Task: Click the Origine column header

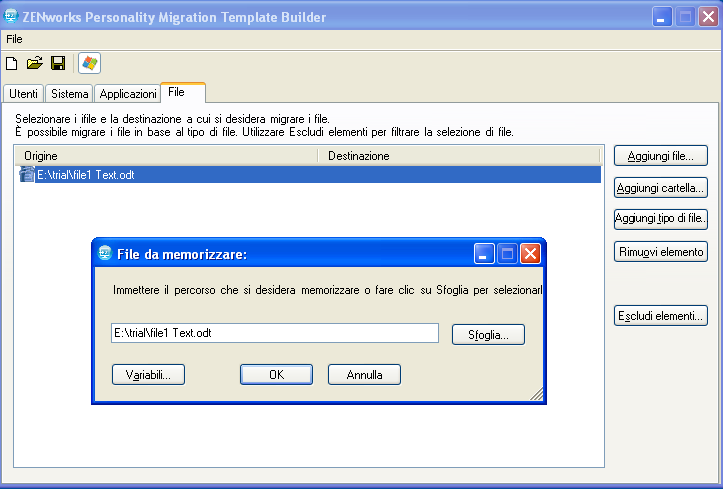Action: click(166, 156)
